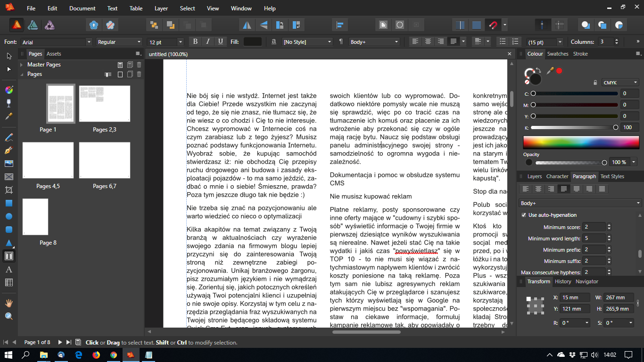Pick the Table tool

click(x=8, y=283)
